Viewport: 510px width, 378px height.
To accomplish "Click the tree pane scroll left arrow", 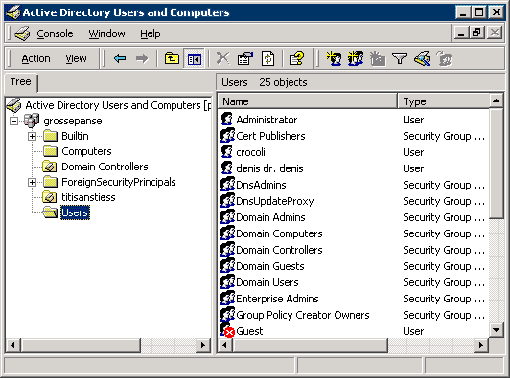I will click(13, 345).
